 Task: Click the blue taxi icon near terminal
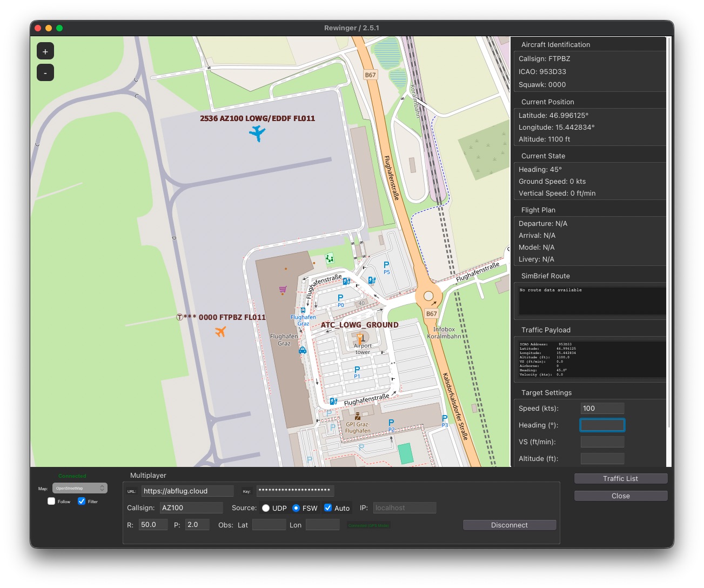click(x=303, y=350)
